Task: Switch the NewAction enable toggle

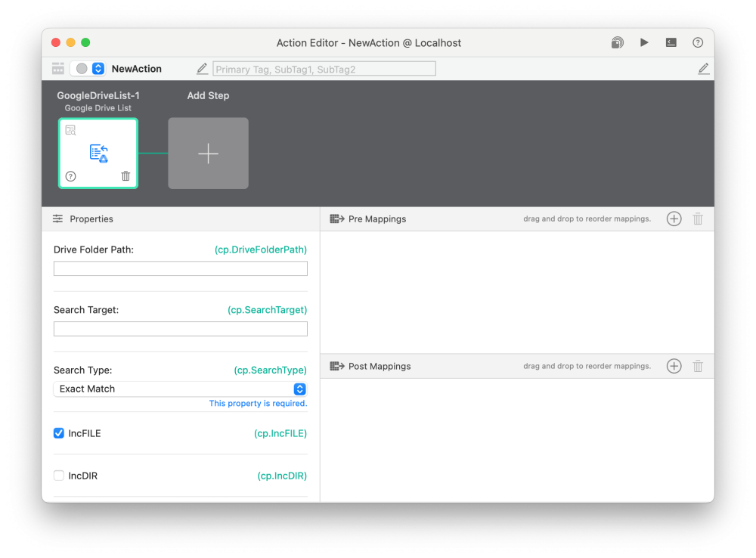Action: point(82,68)
